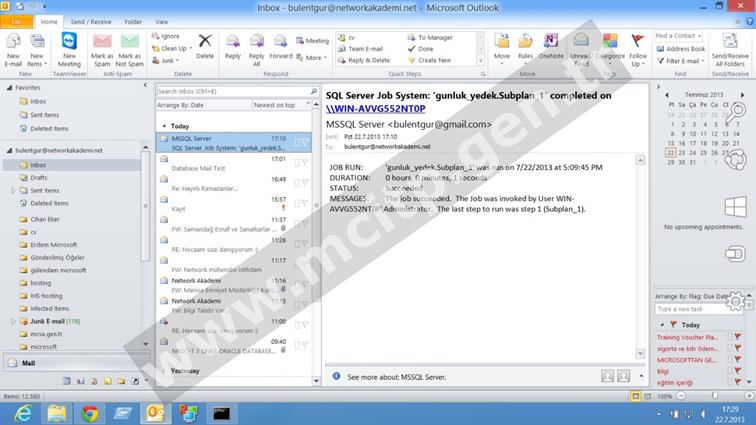The height and width of the screenshot is (425, 756).
Task: Collapse the Favorites group
Action: coord(9,88)
